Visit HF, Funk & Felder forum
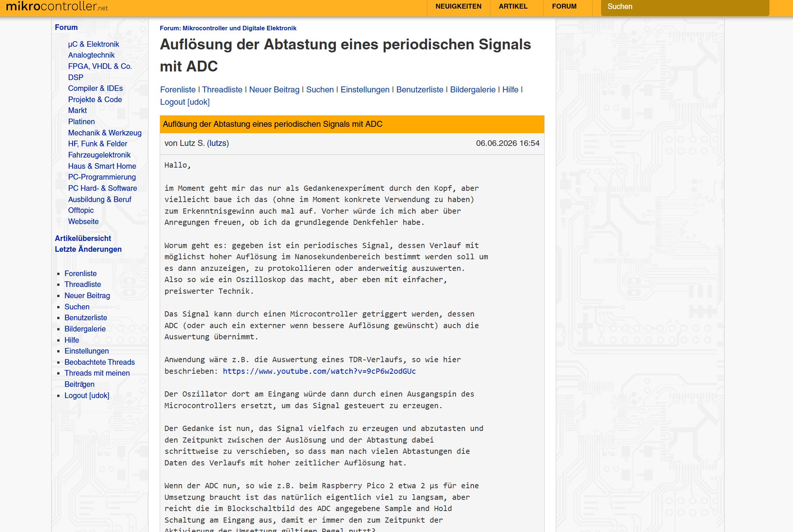793x532 pixels. (x=98, y=144)
